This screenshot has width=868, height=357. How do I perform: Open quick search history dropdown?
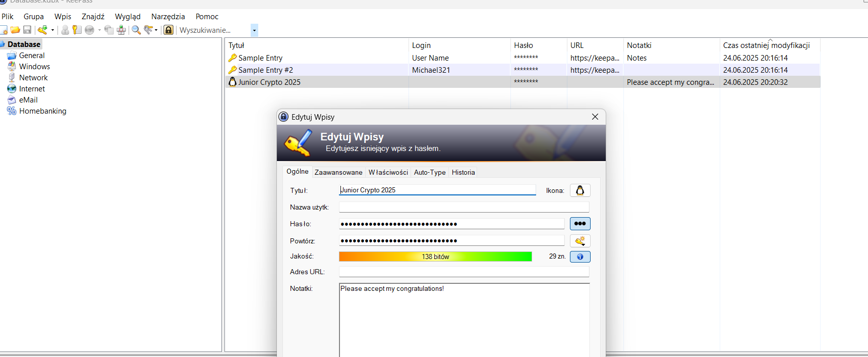click(x=254, y=30)
